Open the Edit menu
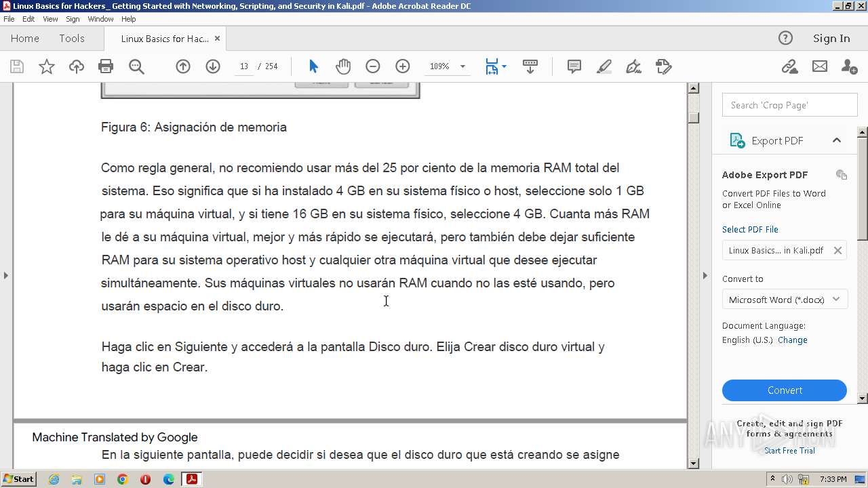 point(28,19)
